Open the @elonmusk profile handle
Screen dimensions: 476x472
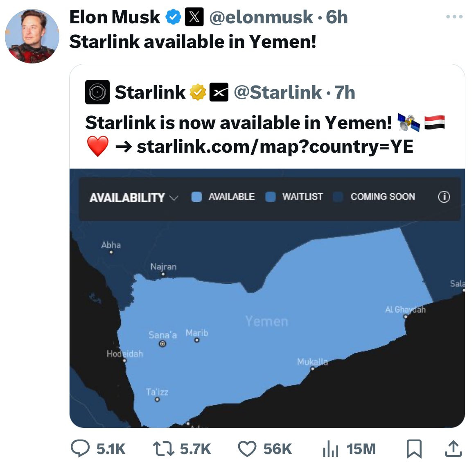(x=261, y=17)
